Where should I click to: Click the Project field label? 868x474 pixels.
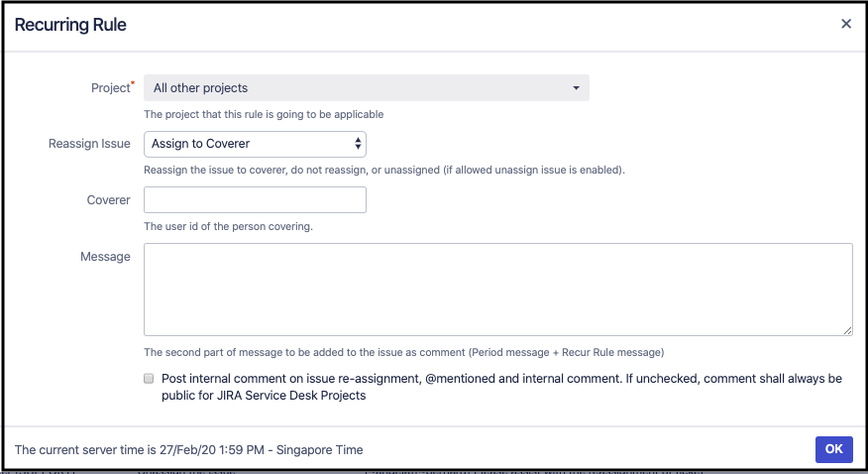coord(109,88)
